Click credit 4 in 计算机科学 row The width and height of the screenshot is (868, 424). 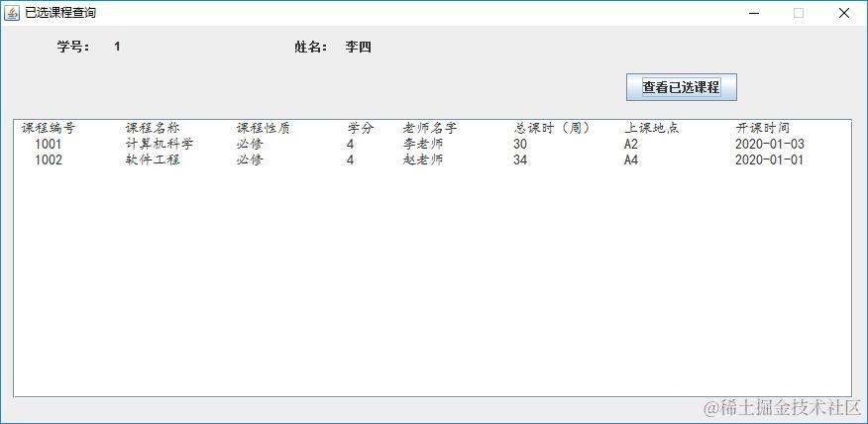(x=351, y=145)
